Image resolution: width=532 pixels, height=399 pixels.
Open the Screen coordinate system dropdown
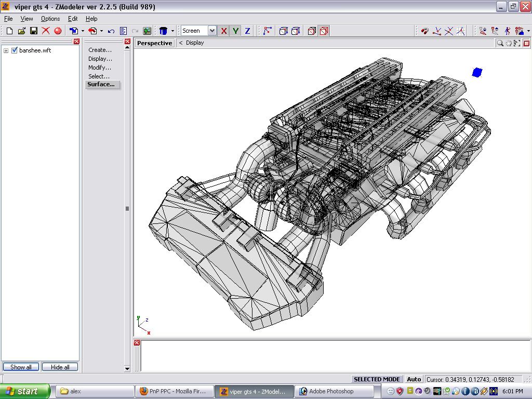[x=212, y=31]
